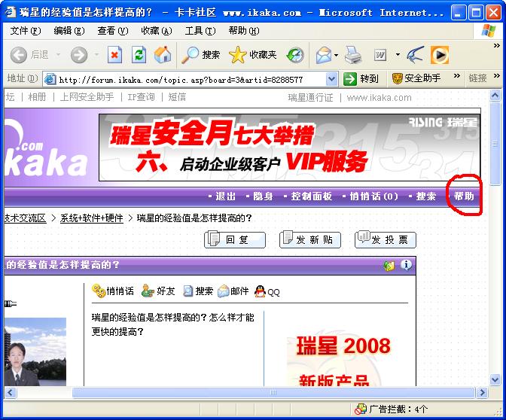
Task: Open the 编辑(E) menu
Action: point(69,31)
